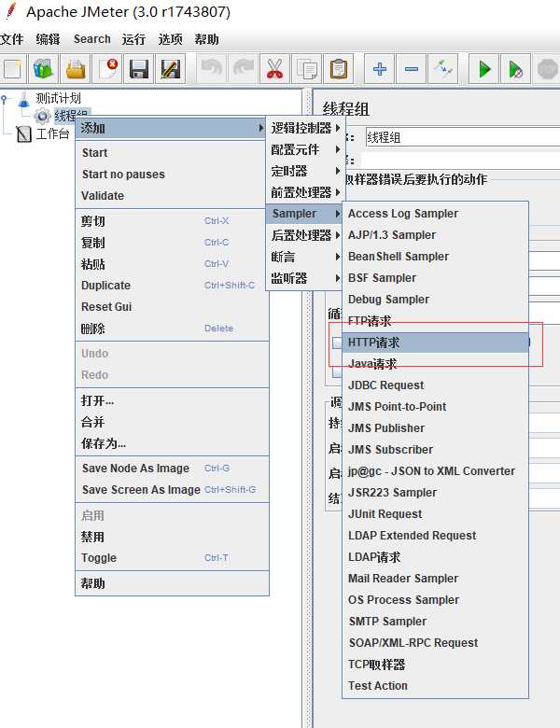Viewport: 560px width, 728px height.
Task: Expand the 前置处理器 submenu
Action: click(304, 192)
